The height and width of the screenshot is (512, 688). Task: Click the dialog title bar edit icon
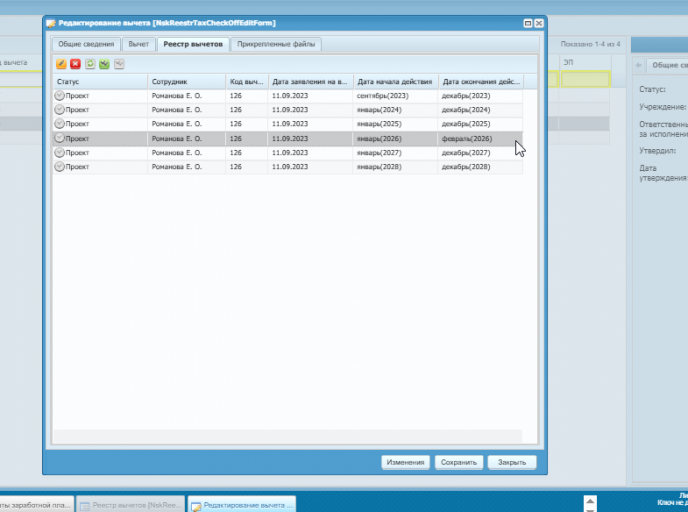[x=51, y=23]
